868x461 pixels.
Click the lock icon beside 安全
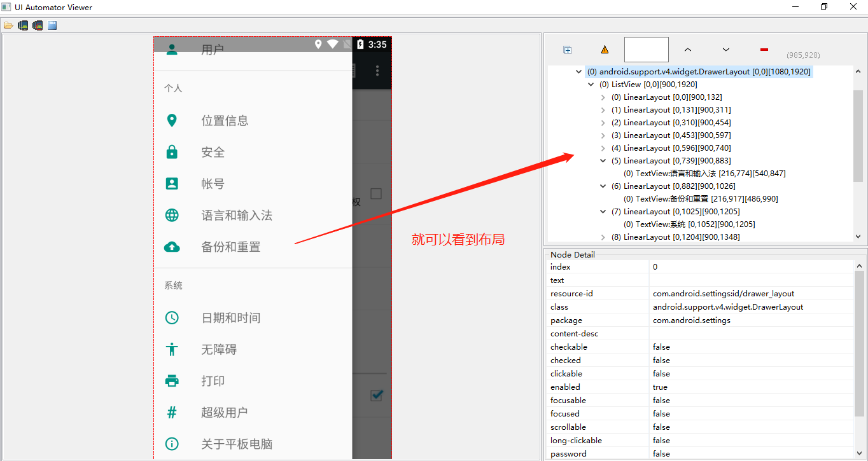click(x=172, y=152)
